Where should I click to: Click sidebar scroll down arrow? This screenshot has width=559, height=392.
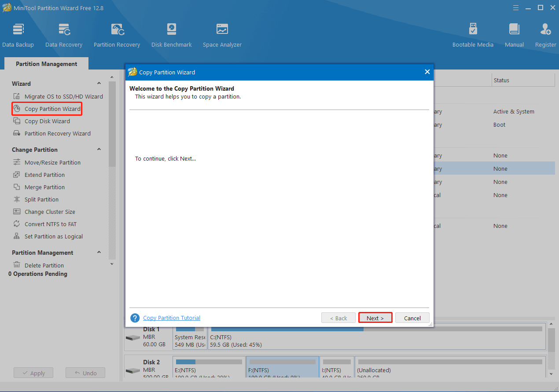coord(112,264)
